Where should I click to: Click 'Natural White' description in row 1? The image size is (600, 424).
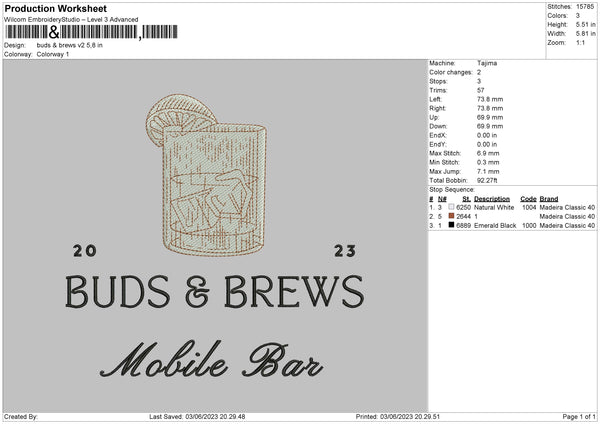coord(494,207)
